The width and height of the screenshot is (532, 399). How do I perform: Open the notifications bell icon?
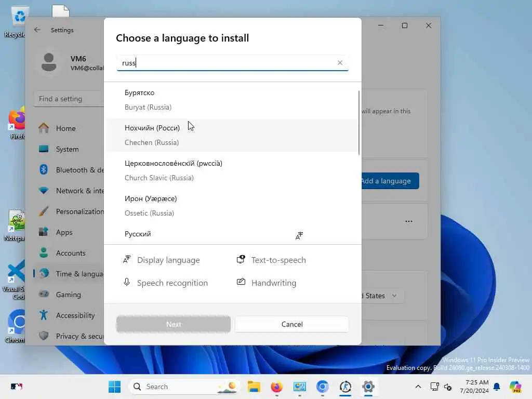(x=497, y=387)
